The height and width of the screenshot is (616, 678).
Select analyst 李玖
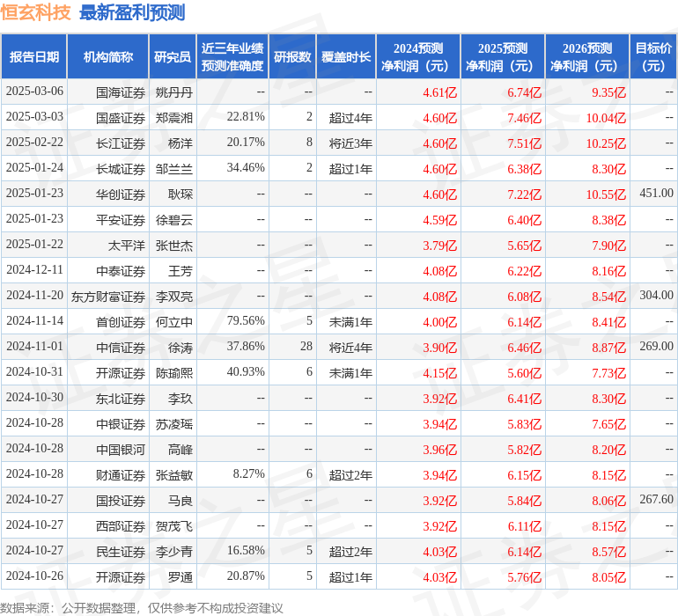180,399
